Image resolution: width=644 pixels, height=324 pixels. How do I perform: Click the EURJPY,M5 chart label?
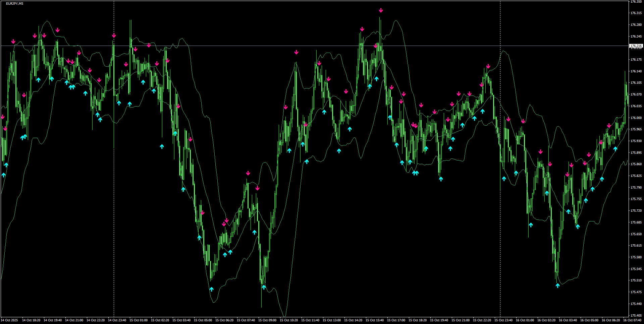tap(14, 3)
